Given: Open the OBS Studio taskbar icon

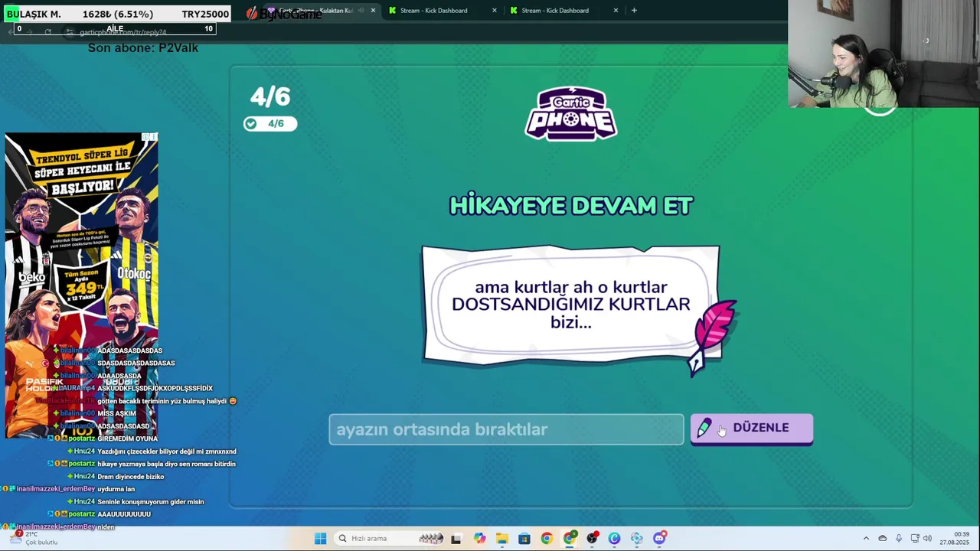Looking at the screenshot, I should 592,539.
